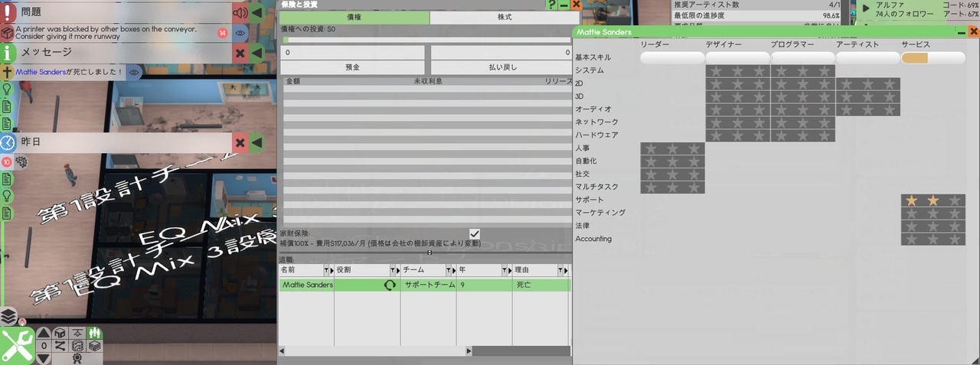Click the left amount field showing 0
Image resolution: width=980 pixels, height=365 pixels.
pos(353,52)
